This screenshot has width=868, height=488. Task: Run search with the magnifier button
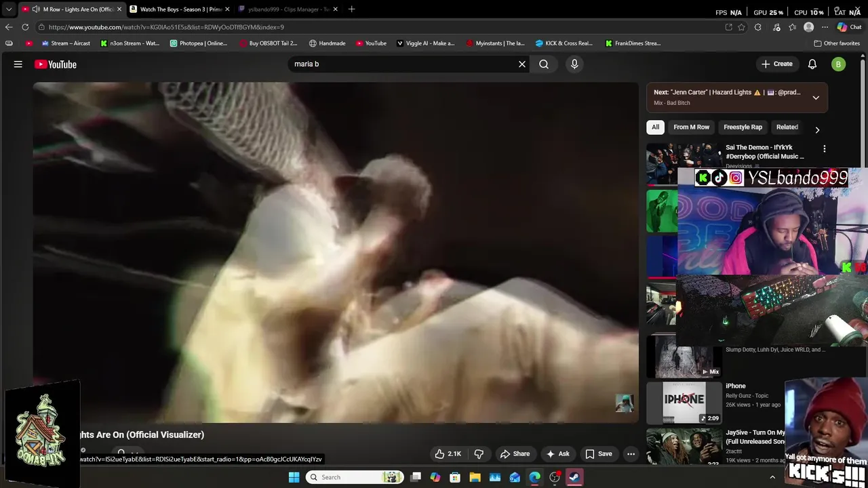point(544,64)
